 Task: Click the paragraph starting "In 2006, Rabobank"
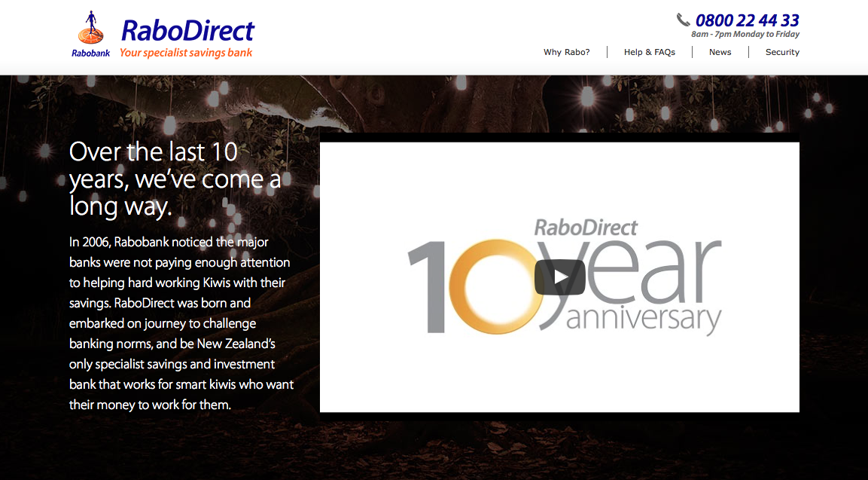(181, 323)
